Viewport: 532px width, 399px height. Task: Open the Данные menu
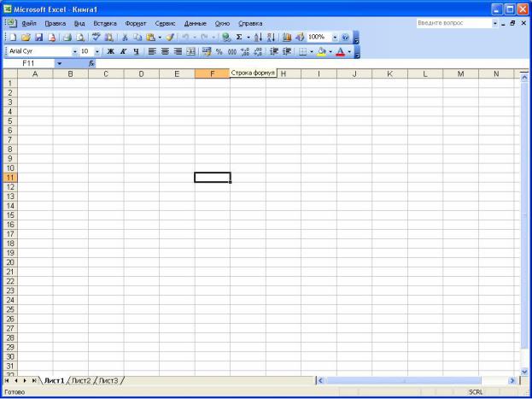pos(196,23)
